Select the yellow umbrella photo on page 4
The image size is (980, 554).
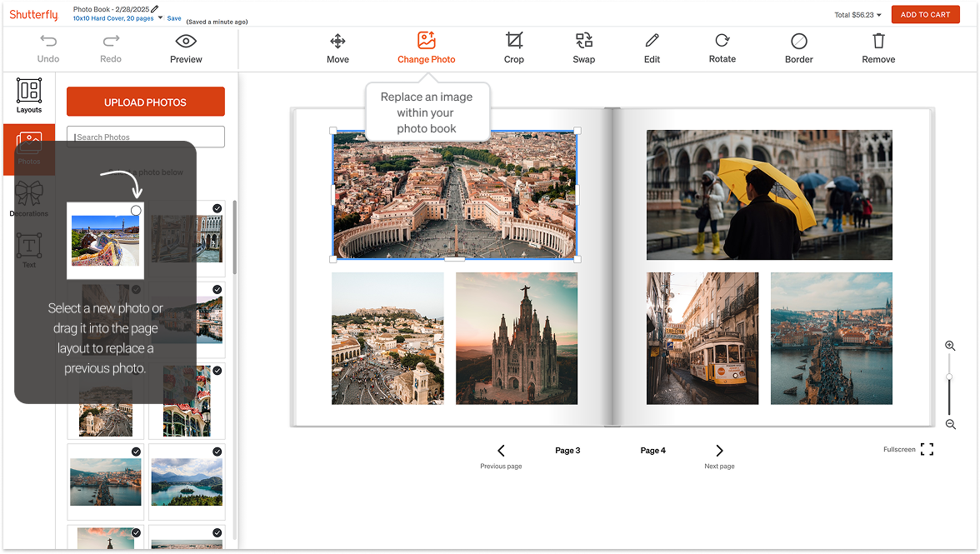[x=768, y=195]
